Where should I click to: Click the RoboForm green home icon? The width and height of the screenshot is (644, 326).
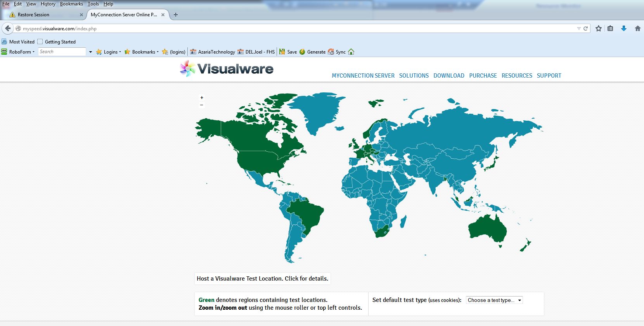point(351,52)
